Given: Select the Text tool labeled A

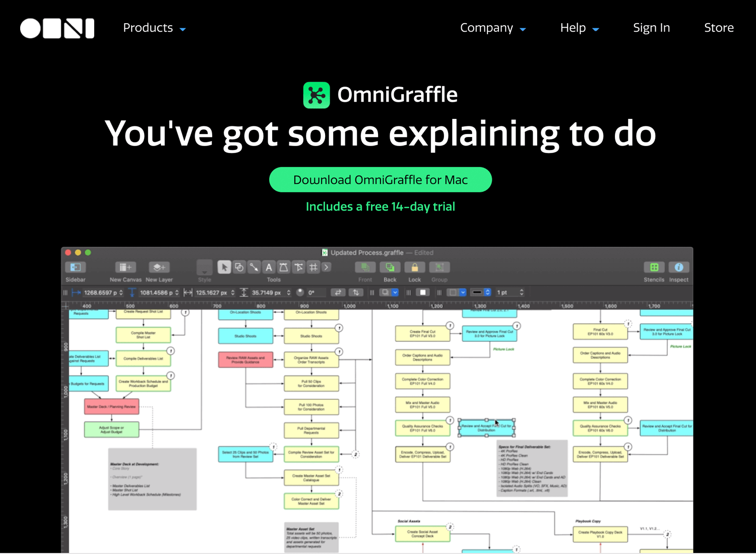Looking at the screenshot, I should coord(269,267).
